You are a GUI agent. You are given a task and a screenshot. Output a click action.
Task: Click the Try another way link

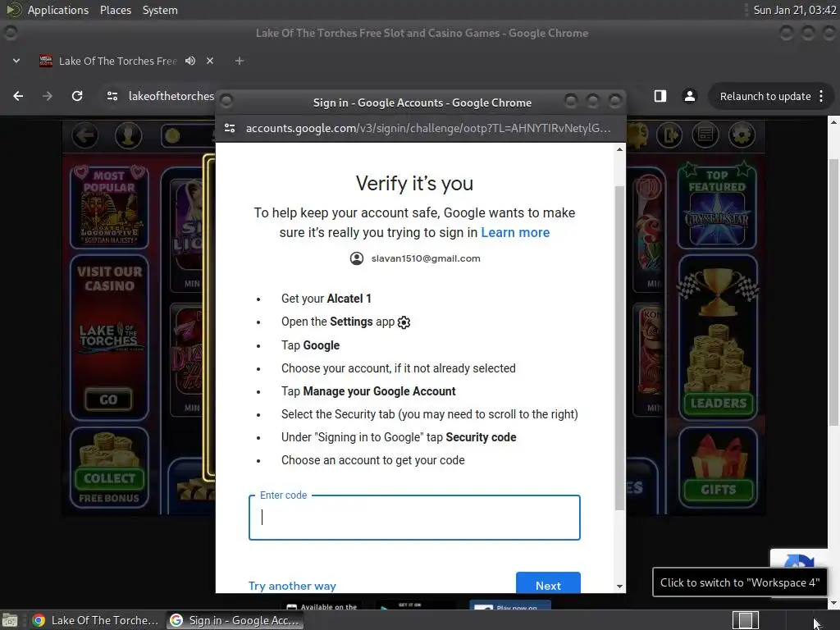pos(292,586)
